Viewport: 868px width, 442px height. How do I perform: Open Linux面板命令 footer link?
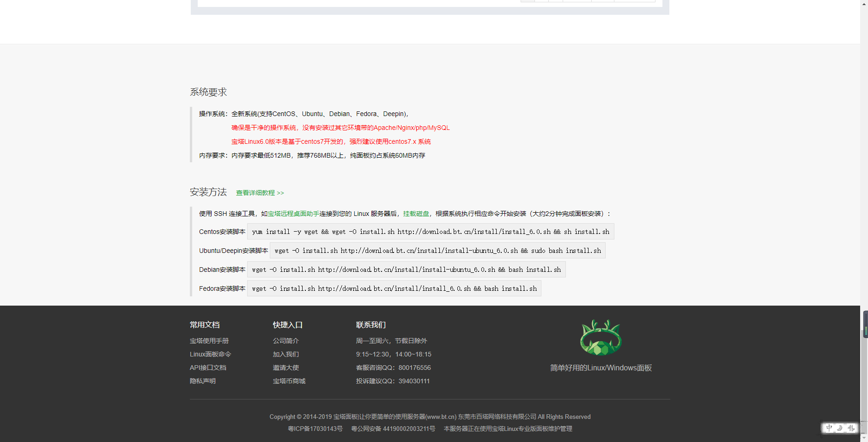(210, 354)
